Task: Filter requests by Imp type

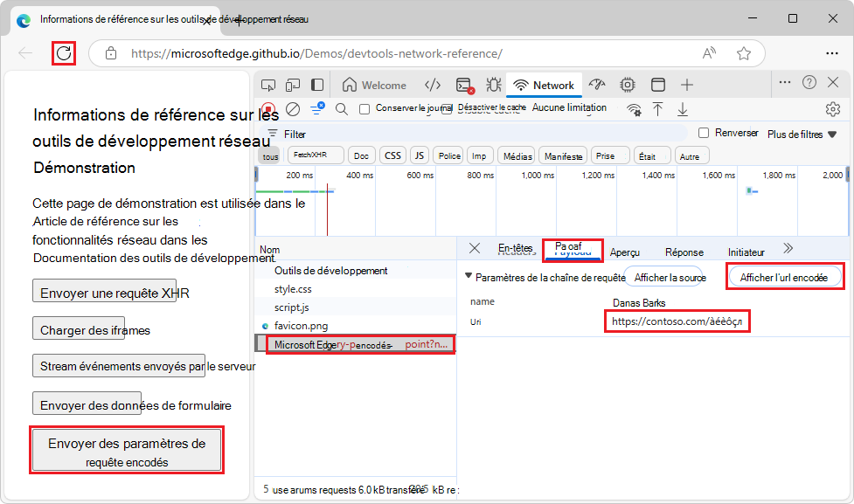Action: point(479,155)
